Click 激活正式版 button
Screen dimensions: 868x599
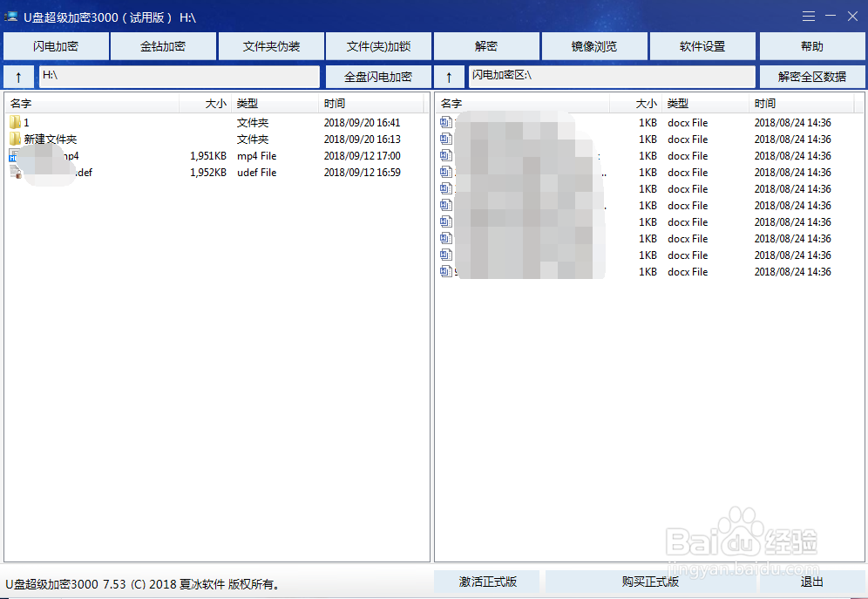(487, 582)
